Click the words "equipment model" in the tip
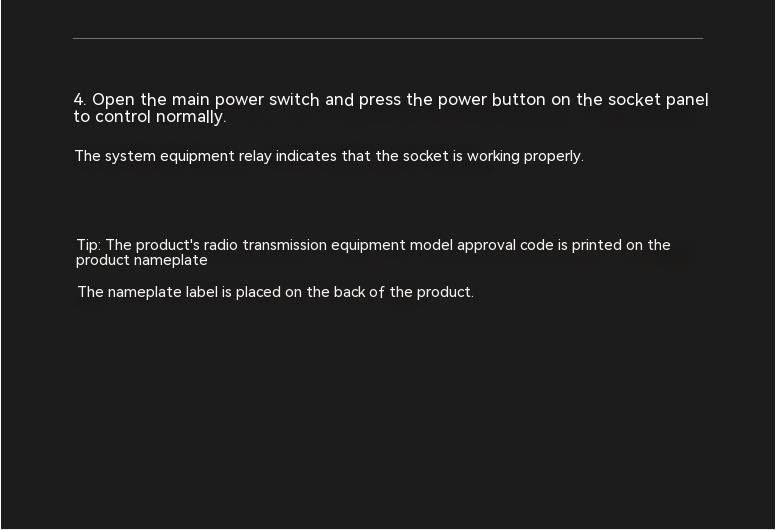 click(392, 245)
